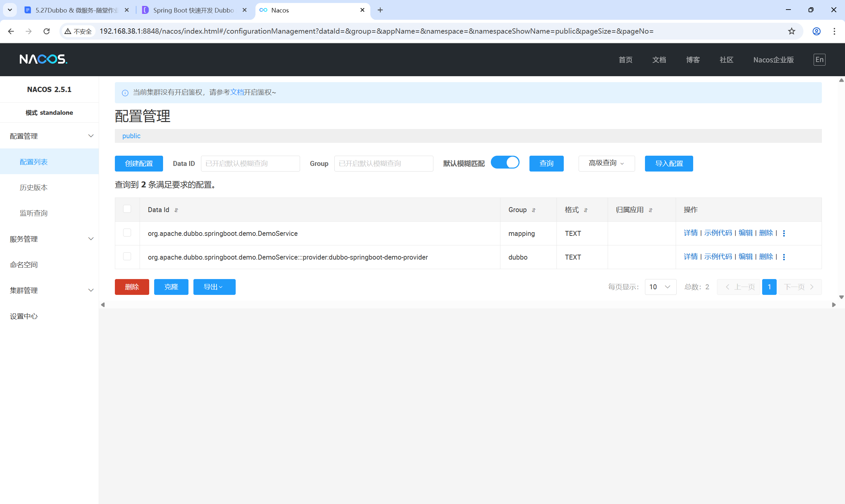This screenshot has height=504, width=845.
Task: Go to page 1 in pagination
Action: 769,287
